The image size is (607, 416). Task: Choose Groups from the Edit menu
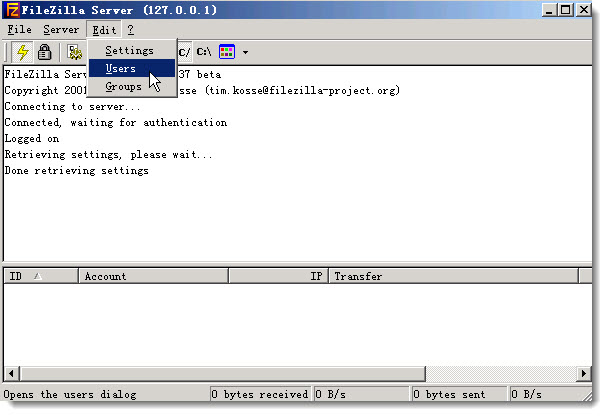coord(132,86)
